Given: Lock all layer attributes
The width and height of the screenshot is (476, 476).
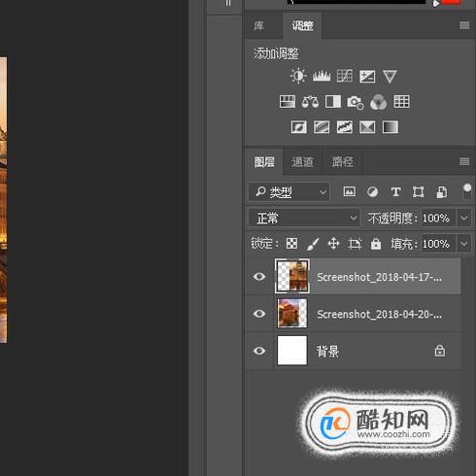Looking at the screenshot, I should (376, 244).
